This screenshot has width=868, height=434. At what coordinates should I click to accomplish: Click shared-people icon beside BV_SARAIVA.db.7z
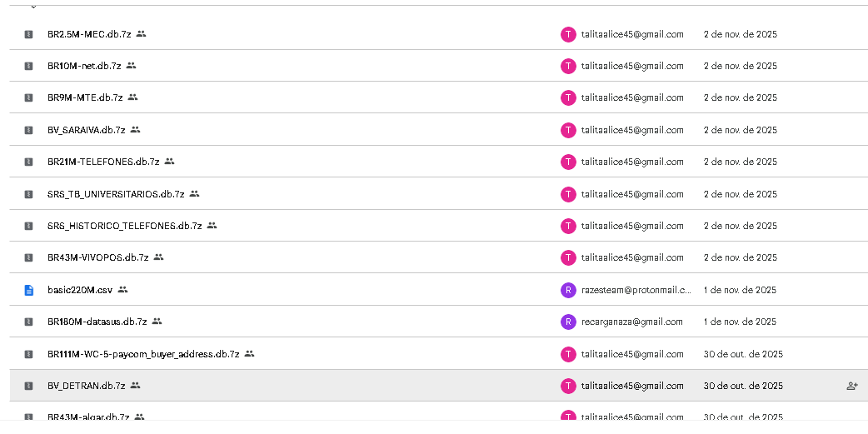(136, 130)
